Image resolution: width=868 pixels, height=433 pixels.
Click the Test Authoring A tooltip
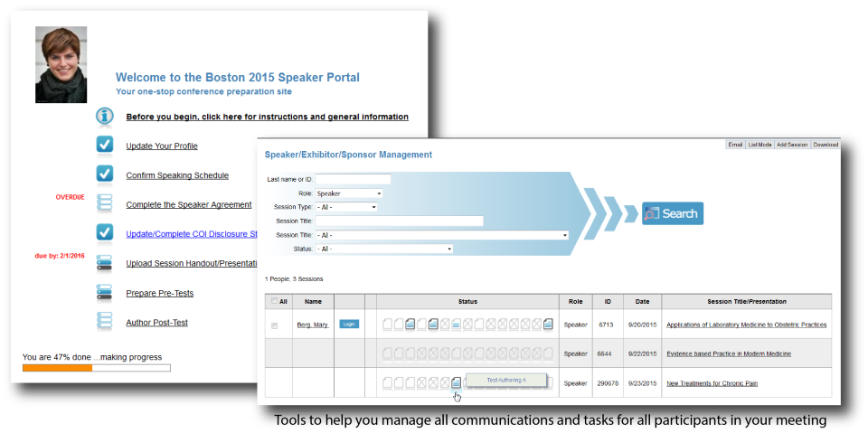tap(506, 381)
